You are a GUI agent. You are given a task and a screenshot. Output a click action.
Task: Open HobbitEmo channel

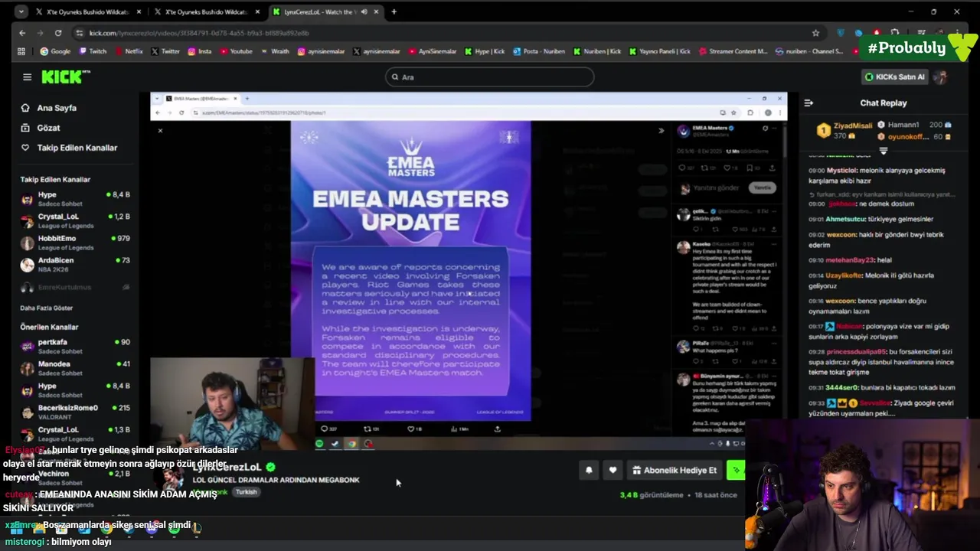75,243
